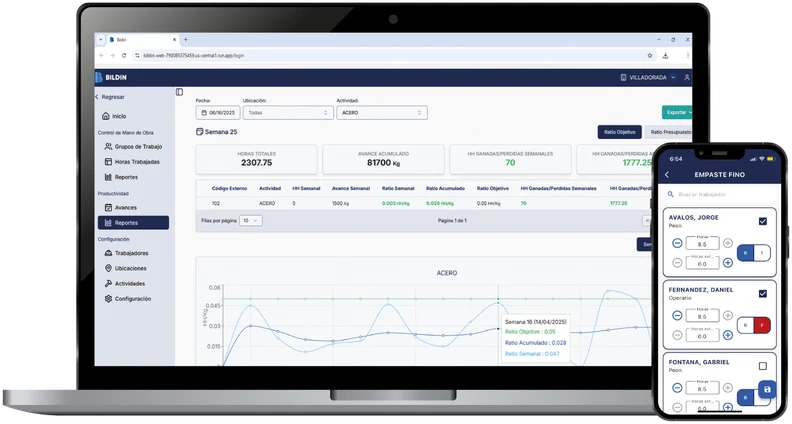Decrease Horas for AVALOS, JORGE
Image resolution: width=792 pixels, height=424 pixels.
click(x=677, y=243)
